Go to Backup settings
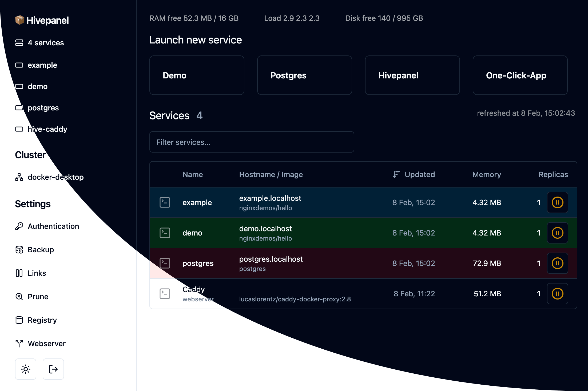The image size is (588, 391). pos(41,250)
